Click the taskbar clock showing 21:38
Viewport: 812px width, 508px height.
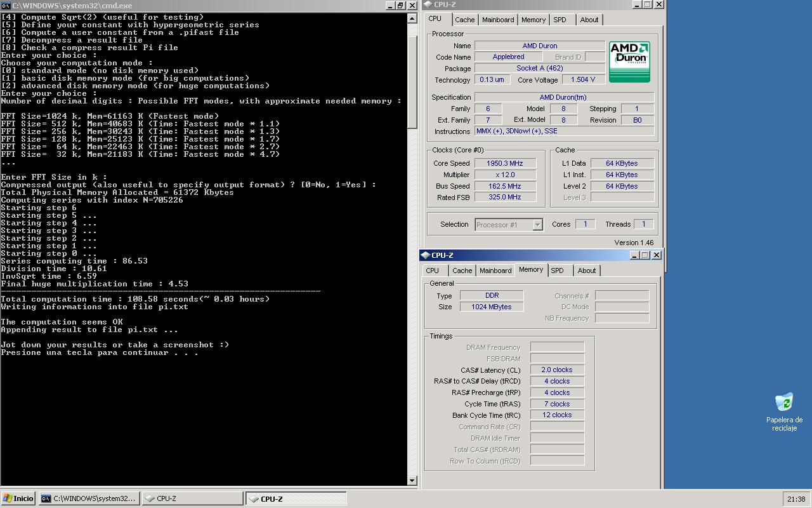click(x=796, y=499)
